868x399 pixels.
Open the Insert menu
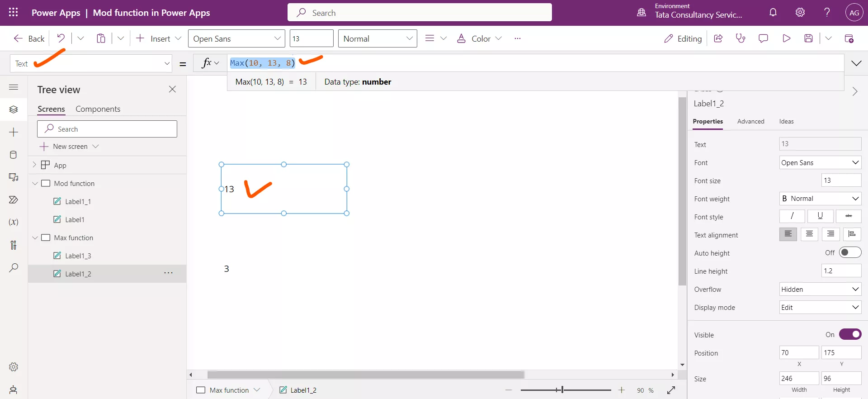[x=159, y=38]
